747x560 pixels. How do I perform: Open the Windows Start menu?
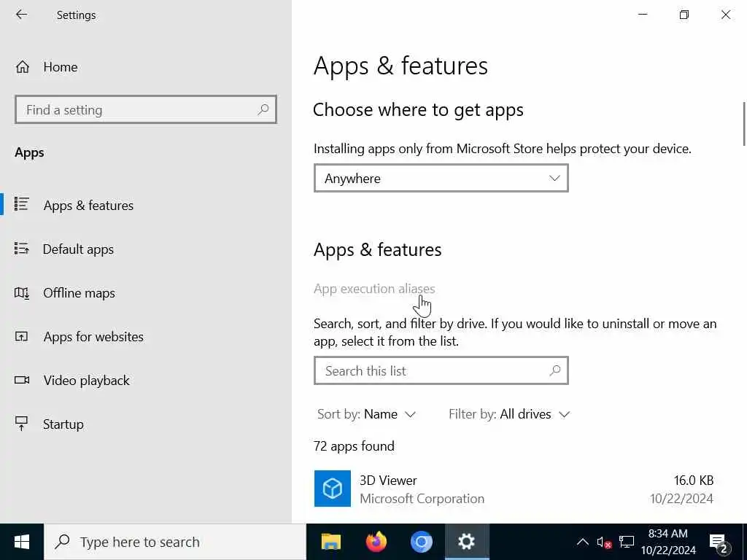point(21,542)
